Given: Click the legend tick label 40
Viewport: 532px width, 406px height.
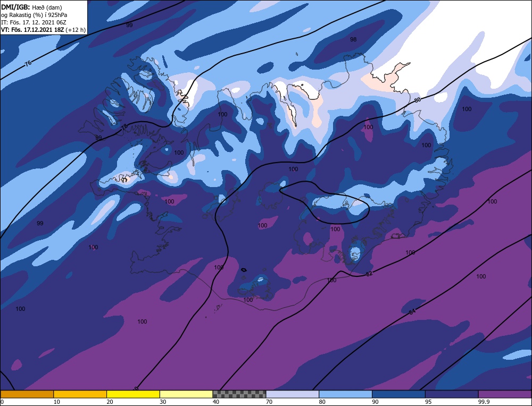Looking at the screenshot, I should point(216,402).
